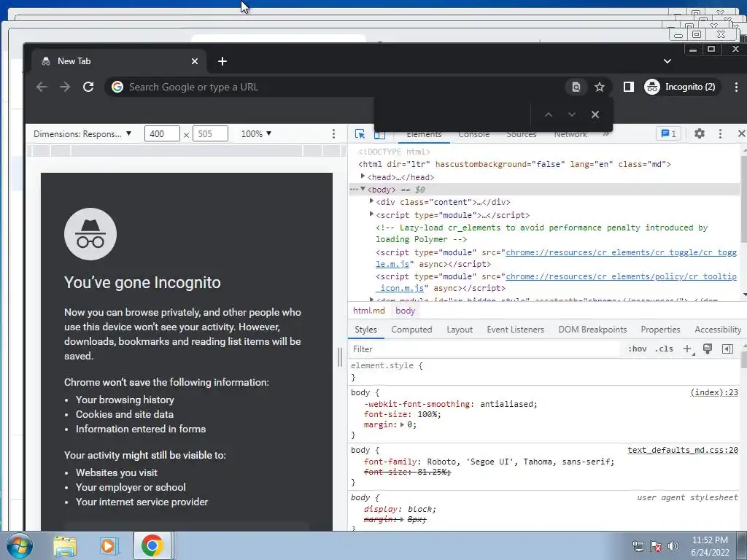The image size is (747, 560).
Task: Switch to the Accessibility tab
Action: click(718, 330)
